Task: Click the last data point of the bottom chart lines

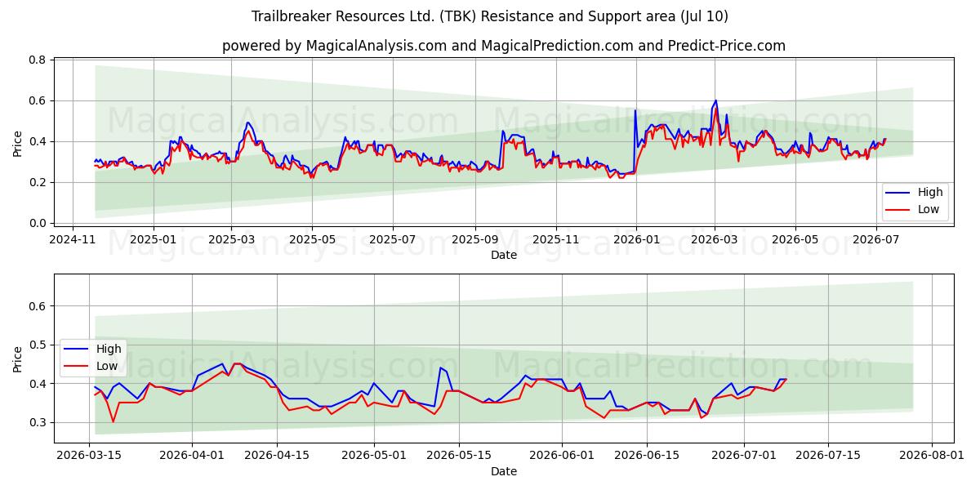Action: point(786,379)
